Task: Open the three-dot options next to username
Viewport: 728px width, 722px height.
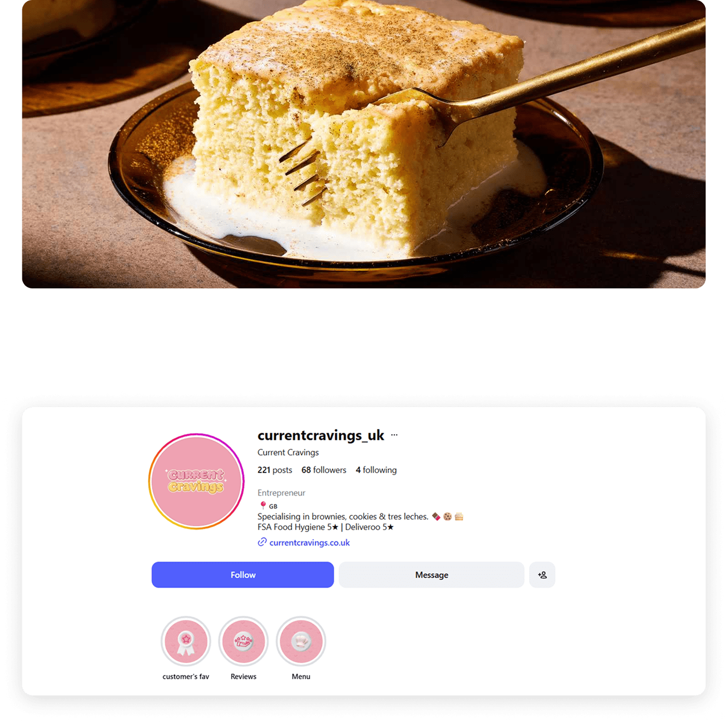Action: [394, 435]
